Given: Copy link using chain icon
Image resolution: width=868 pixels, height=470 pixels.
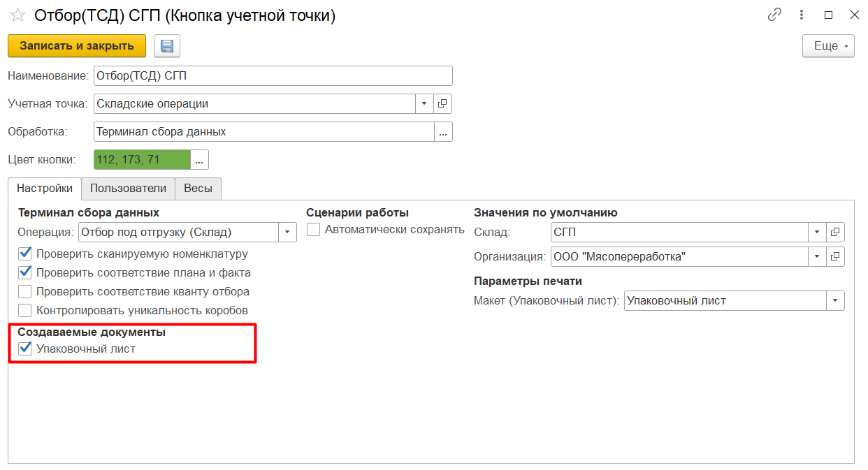Looking at the screenshot, I should [x=774, y=15].
